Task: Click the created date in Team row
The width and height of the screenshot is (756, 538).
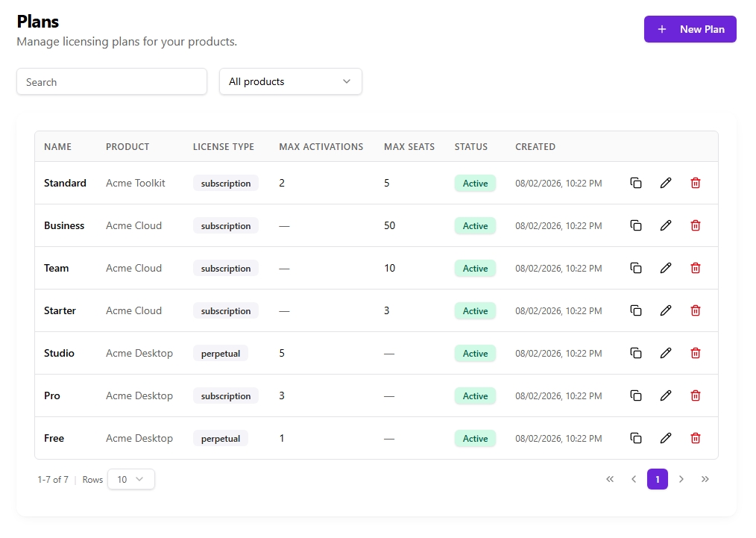Action: pos(558,269)
